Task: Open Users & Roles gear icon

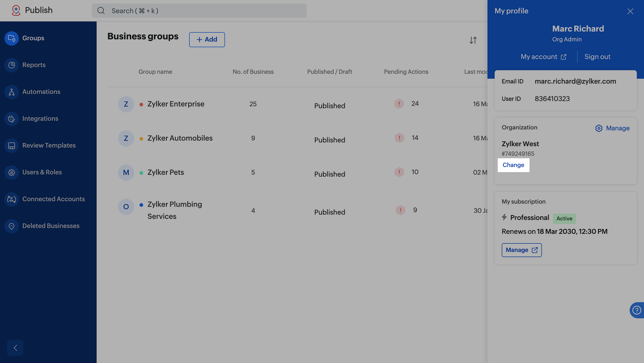Action: 12,172
